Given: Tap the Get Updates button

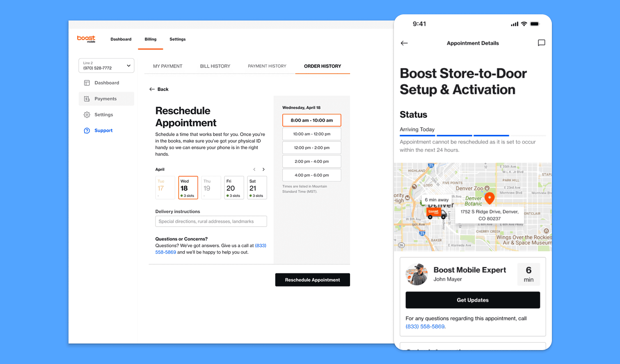Looking at the screenshot, I should point(473,300).
